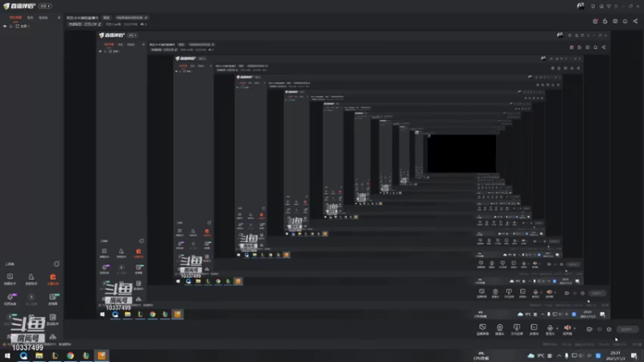This screenshot has height=362, width=644.
Task: Click the small tag button after outermost stream title
Action: [106, 18]
